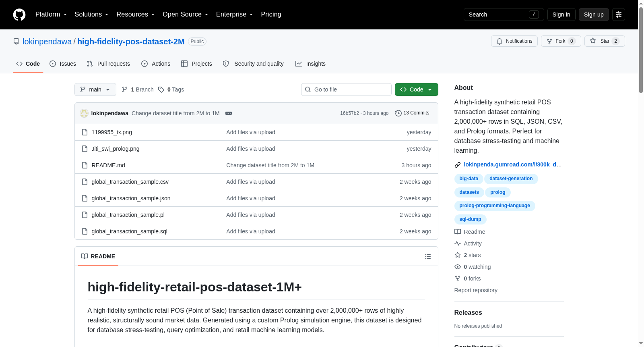Open the command palette icon in header
Viewport: 644px width, 347px height.
click(x=619, y=15)
